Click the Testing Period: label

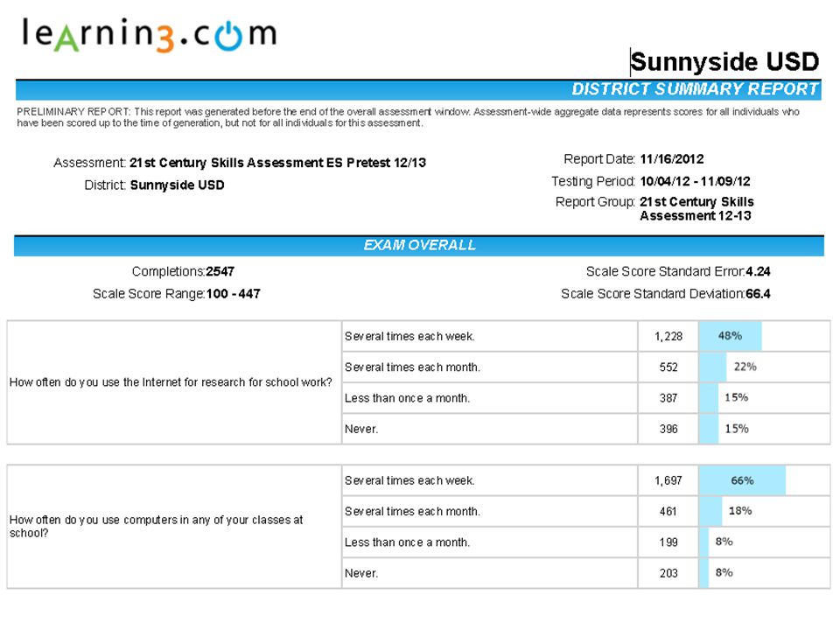(x=593, y=182)
